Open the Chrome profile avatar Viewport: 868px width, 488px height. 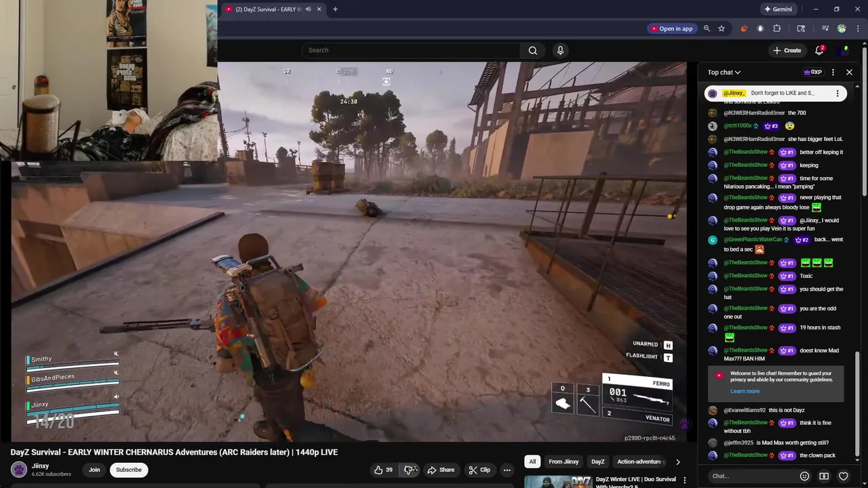(x=842, y=28)
